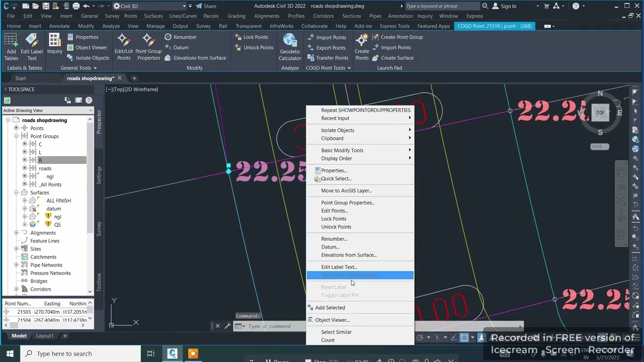644x362 pixels.
Task: Click ribbon Elevations from Surface tool
Action: (x=195, y=58)
